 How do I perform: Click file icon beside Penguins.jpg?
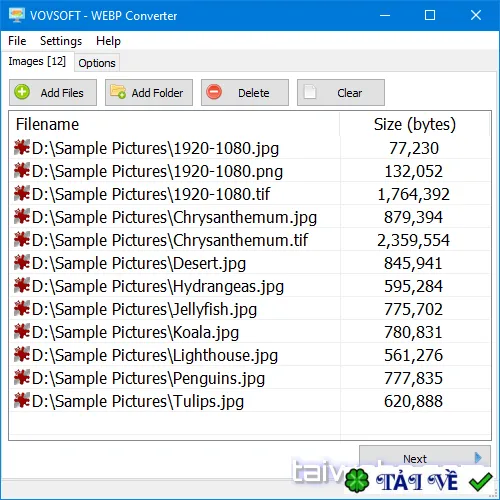pos(22,378)
